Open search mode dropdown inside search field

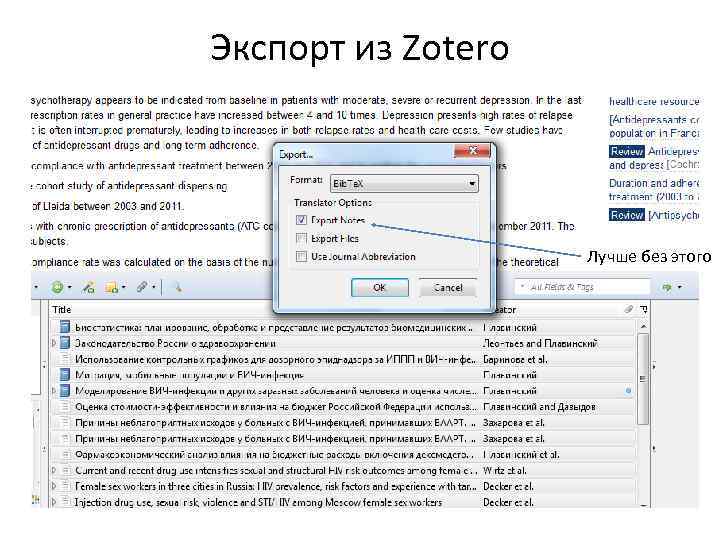coord(522,287)
